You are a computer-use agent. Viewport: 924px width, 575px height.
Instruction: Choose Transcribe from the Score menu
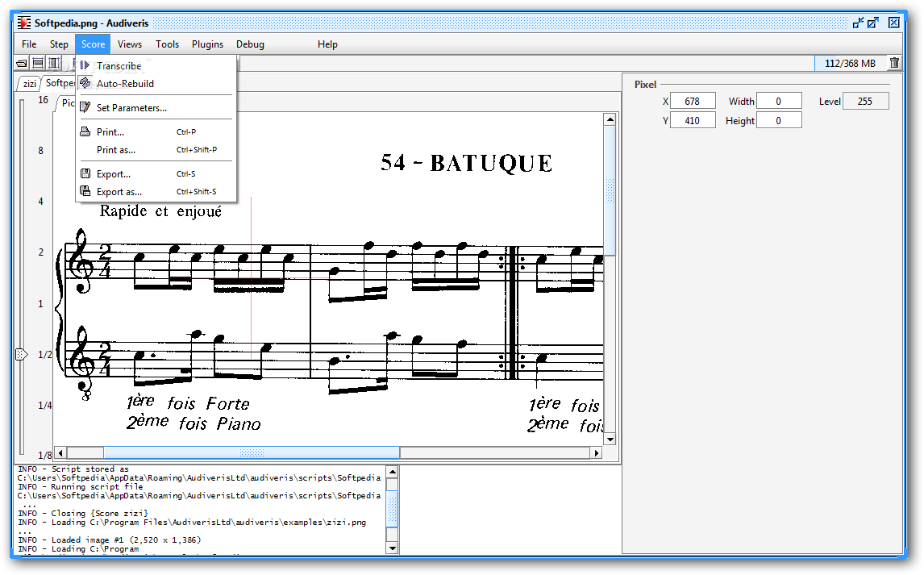click(x=156, y=66)
